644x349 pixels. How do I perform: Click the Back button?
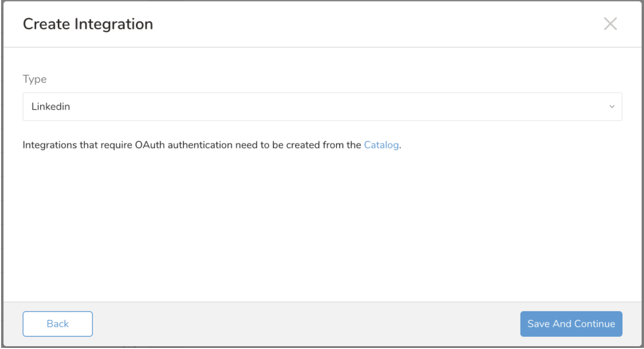pyautogui.click(x=58, y=324)
